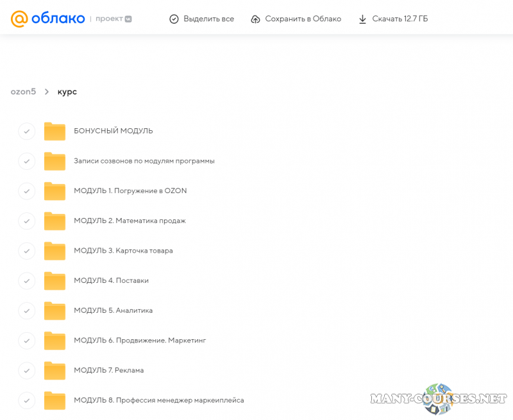This screenshot has width=513, height=420.
Task: Open МОДУЛЬ 6. Продвижение. Маркетинг by its name
Action: (x=140, y=340)
